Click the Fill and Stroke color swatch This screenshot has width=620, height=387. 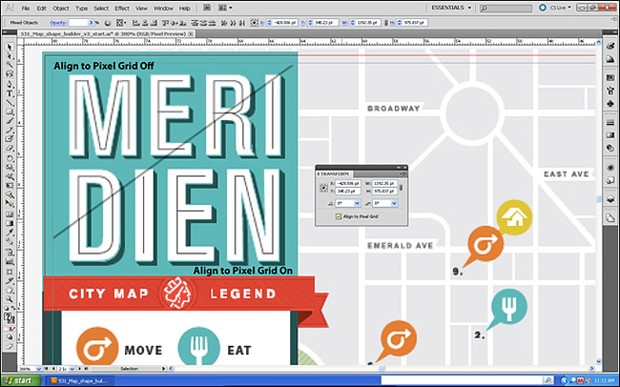(x=9, y=318)
